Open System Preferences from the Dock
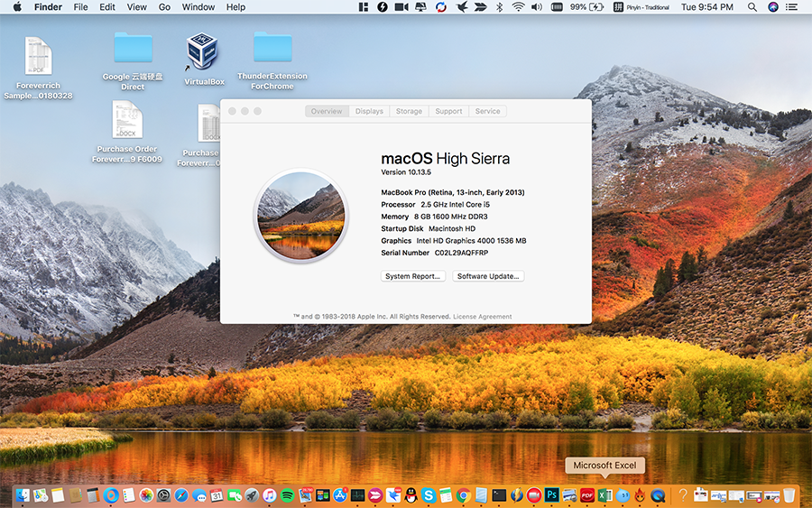This screenshot has width=812, height=508. point(163,495)
